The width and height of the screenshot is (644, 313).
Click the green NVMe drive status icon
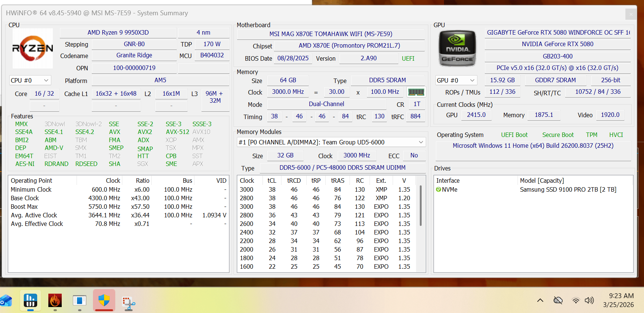438,189
